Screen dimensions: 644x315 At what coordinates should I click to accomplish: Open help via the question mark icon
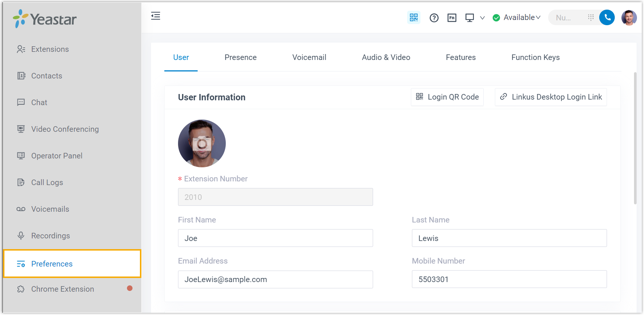pyautogui.click(x=434, y=18)
